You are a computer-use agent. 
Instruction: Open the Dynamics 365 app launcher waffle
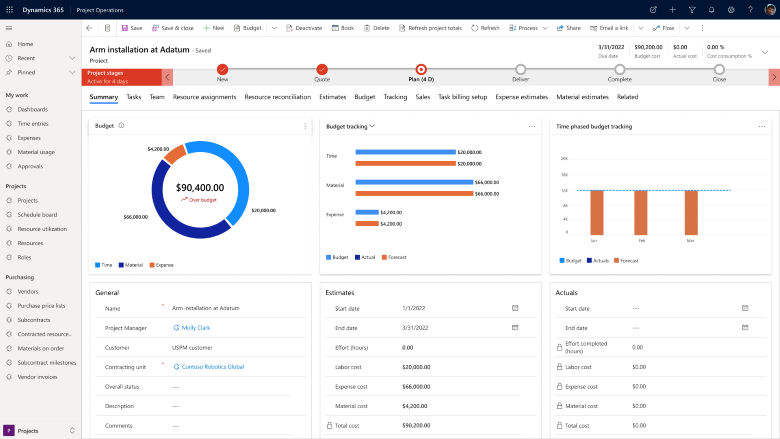(9, 9)
